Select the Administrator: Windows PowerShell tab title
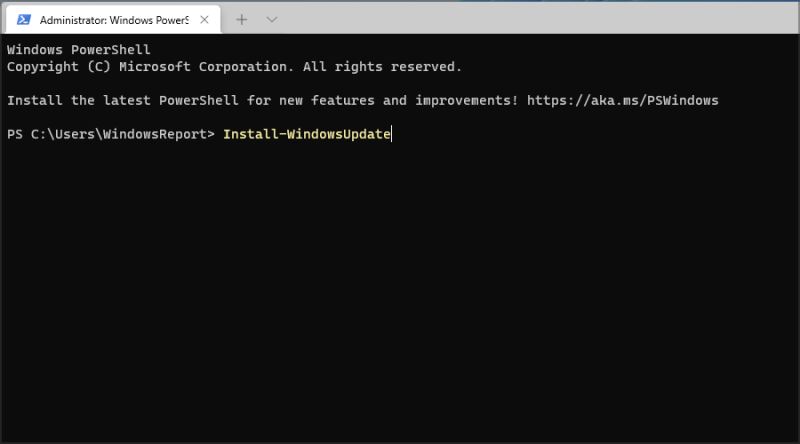 click(115, 19)
